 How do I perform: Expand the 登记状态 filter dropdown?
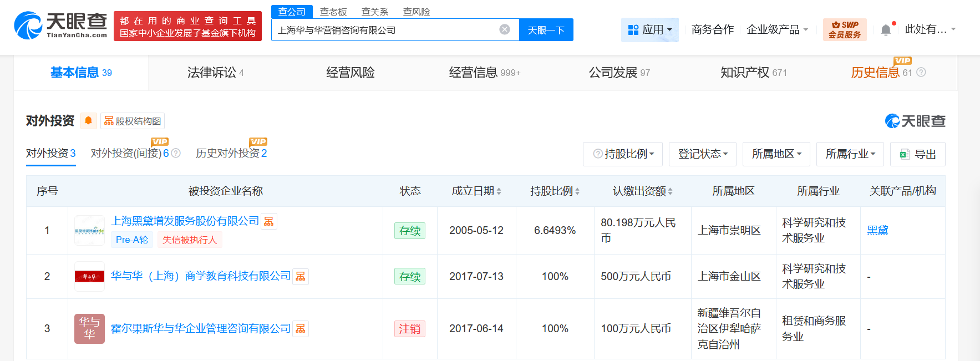[702, 154]
